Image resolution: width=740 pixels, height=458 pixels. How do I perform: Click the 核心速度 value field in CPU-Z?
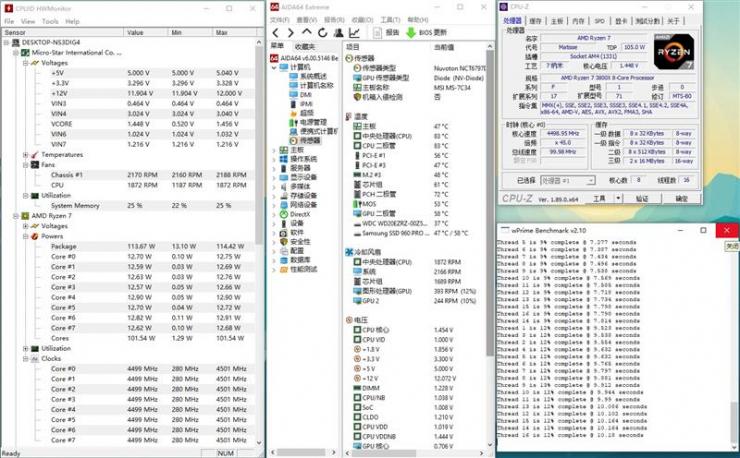click(x=563, y=134)
